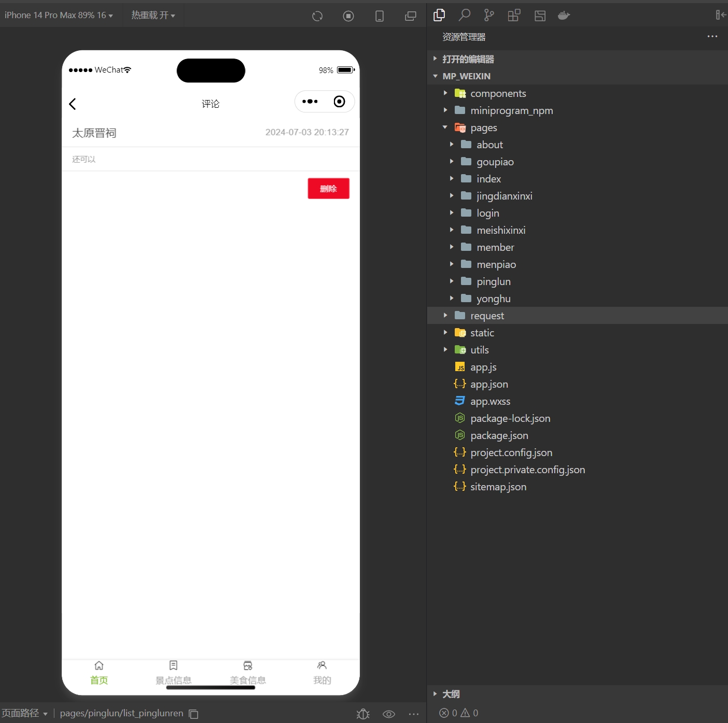
Task: Click the comment text 还可以
Action: [x=83, y=159]
